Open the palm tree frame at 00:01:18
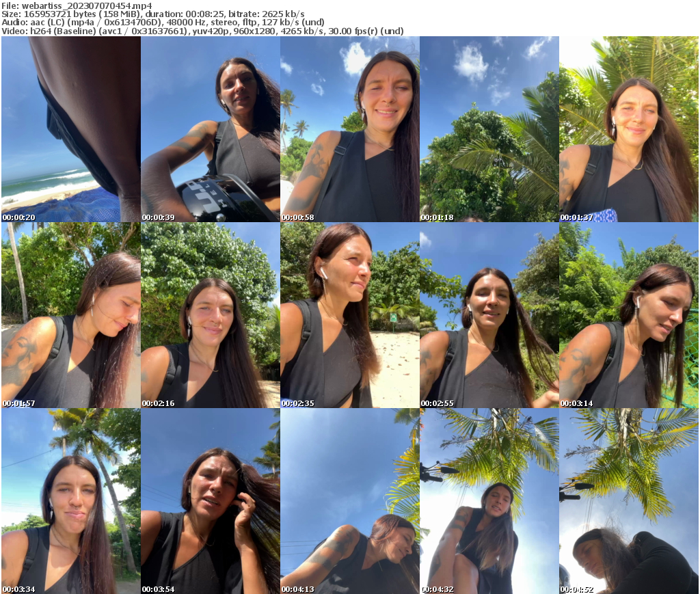 (489, 130)
